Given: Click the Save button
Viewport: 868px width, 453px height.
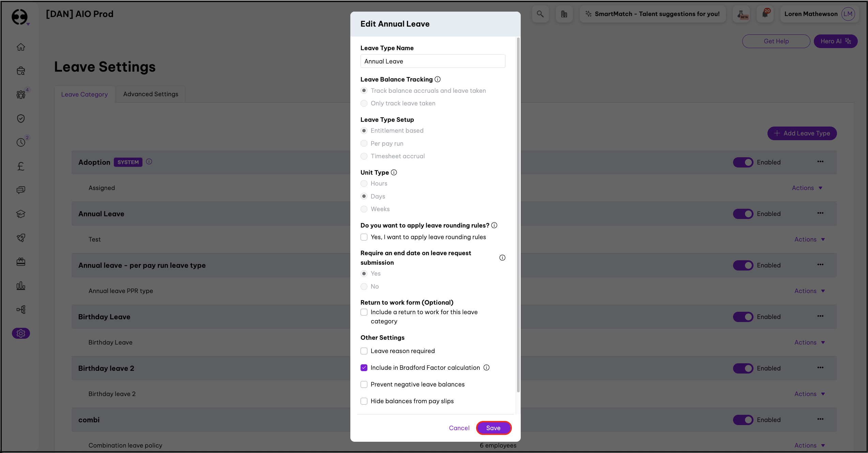Looking at the screenshot, I should (x=493, y=428).
